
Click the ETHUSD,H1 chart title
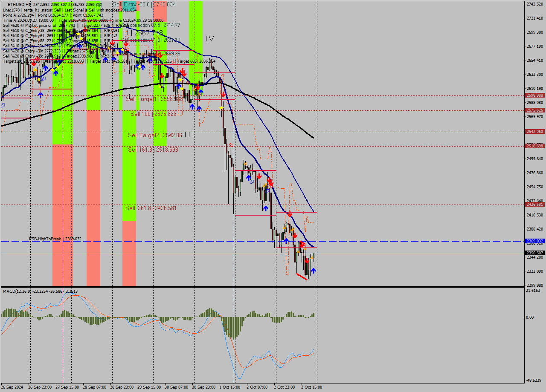[x=19, y=4]
